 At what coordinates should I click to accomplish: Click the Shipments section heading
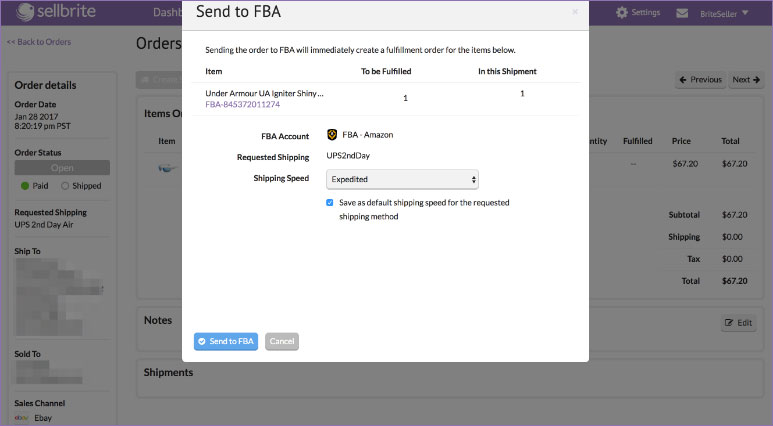[168, 373]
